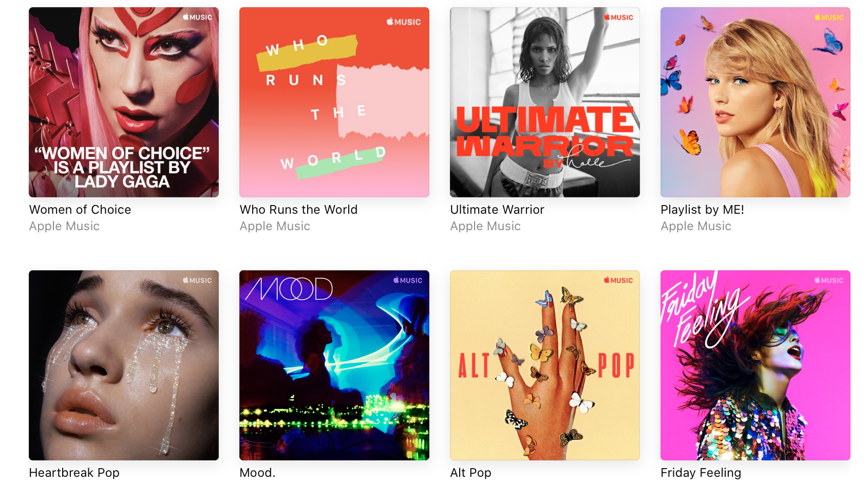Click the Mood. playlist title
868x483 pixels.
coord(258,473)
